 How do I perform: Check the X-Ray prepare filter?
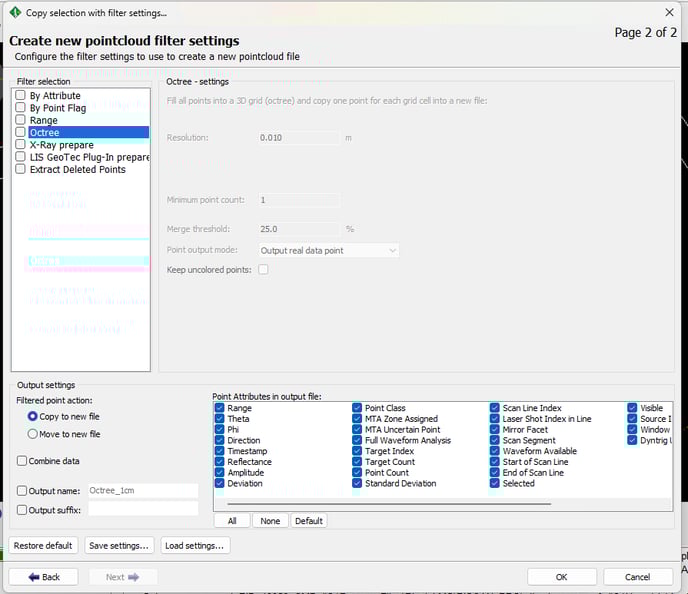click(x=20, y=145)
